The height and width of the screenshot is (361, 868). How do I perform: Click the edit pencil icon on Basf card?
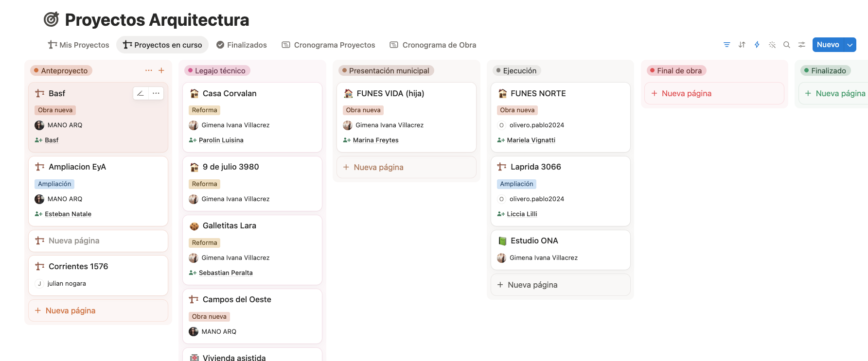[141, 93]
